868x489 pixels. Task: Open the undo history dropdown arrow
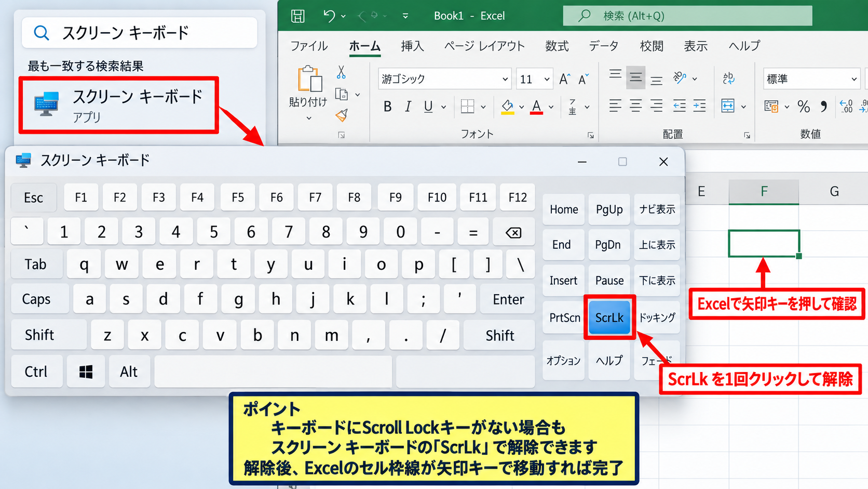(343, 16)
